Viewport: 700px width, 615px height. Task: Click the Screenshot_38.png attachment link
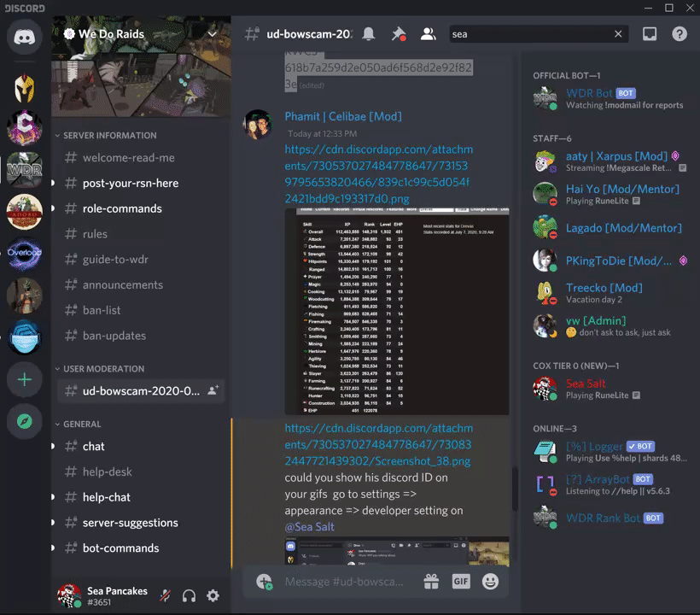(x=378, y=444)
